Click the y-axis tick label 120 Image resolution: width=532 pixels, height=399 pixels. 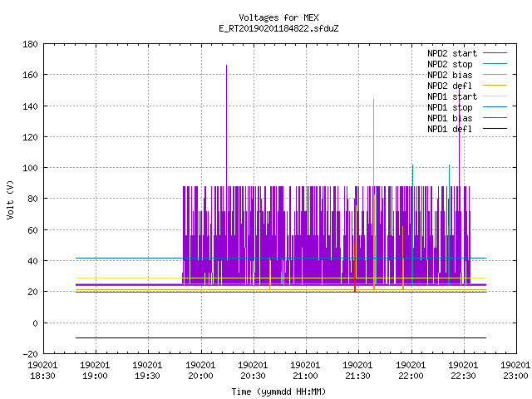(30, 137)
